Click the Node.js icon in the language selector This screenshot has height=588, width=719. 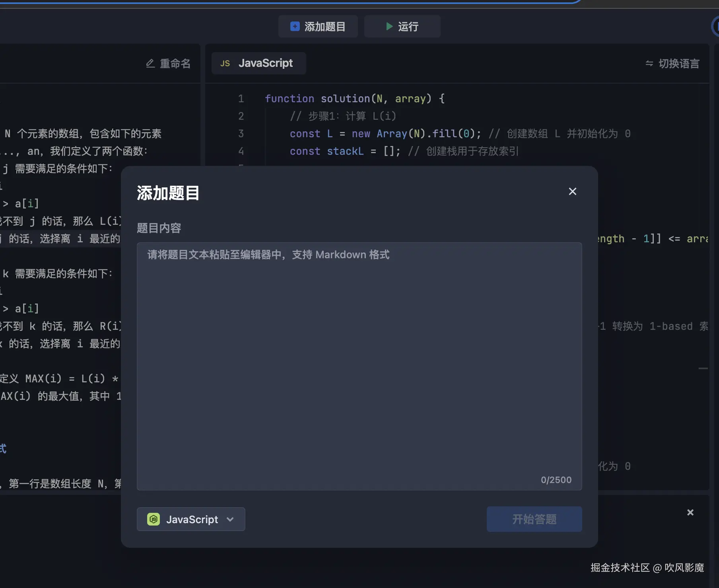pos(154,519)
